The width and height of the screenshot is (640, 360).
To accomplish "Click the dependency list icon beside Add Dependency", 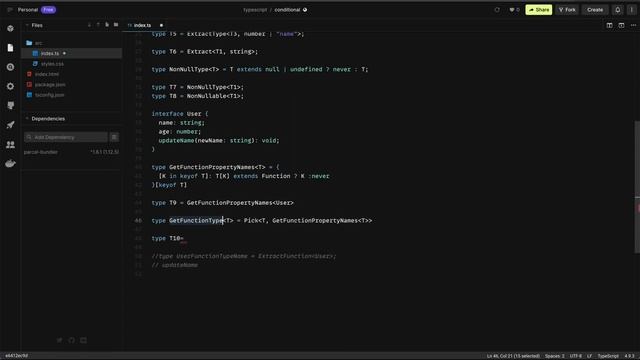I will tap(114, 137).
